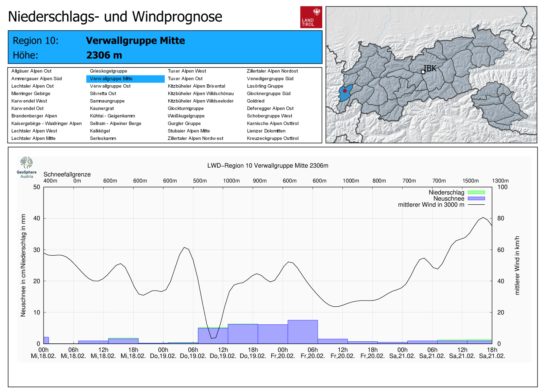Screen dimensions: 544x392
Task: Switch to Silvretta Ost region
Action: point(103,93)
